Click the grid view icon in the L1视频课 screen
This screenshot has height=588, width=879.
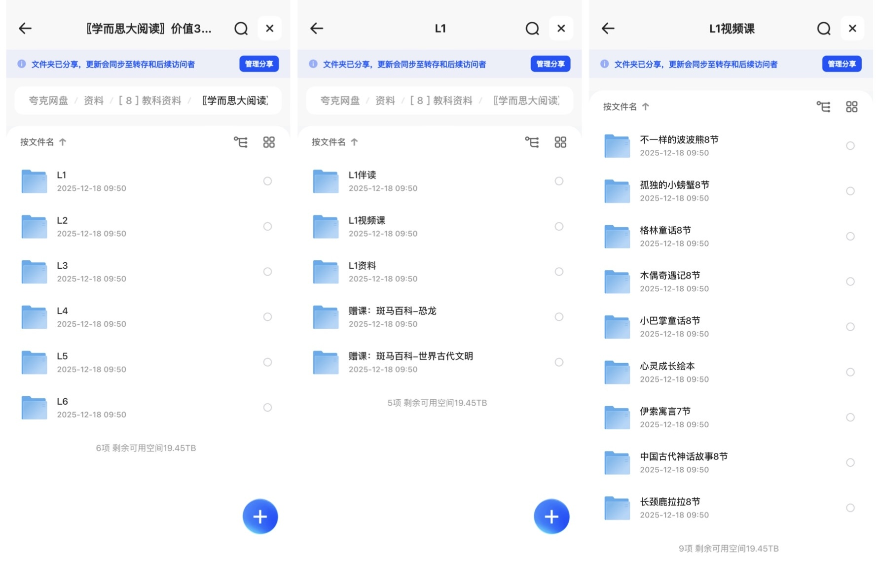click(x=851, y=106)
